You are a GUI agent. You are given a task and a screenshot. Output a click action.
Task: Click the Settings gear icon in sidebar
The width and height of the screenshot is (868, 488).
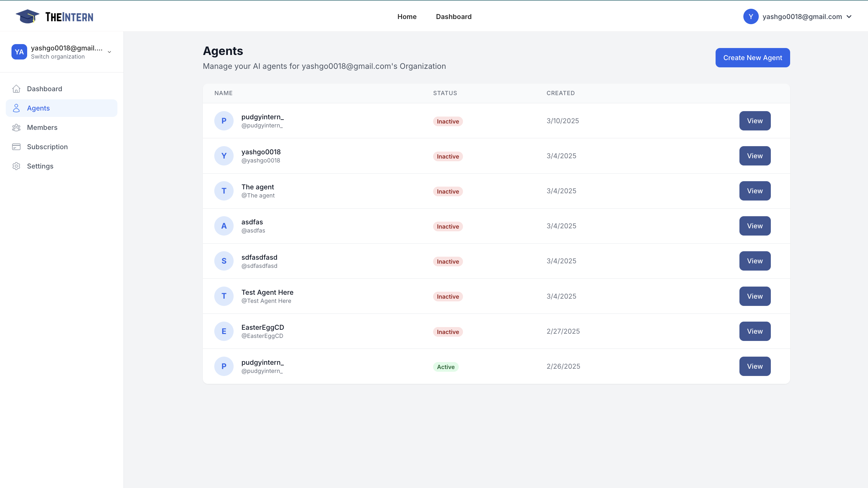coord(16,166)
